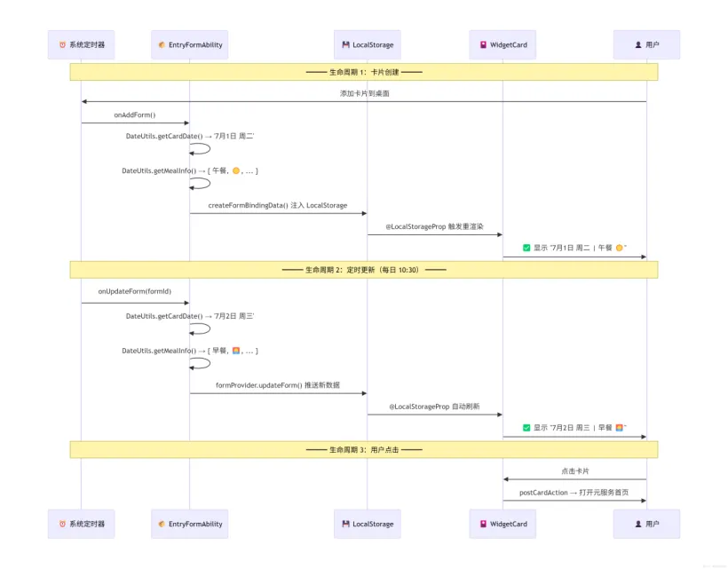Select the 生命周期 1: 卡片创建 banner
728x569 pixels.
click(364, 72)
